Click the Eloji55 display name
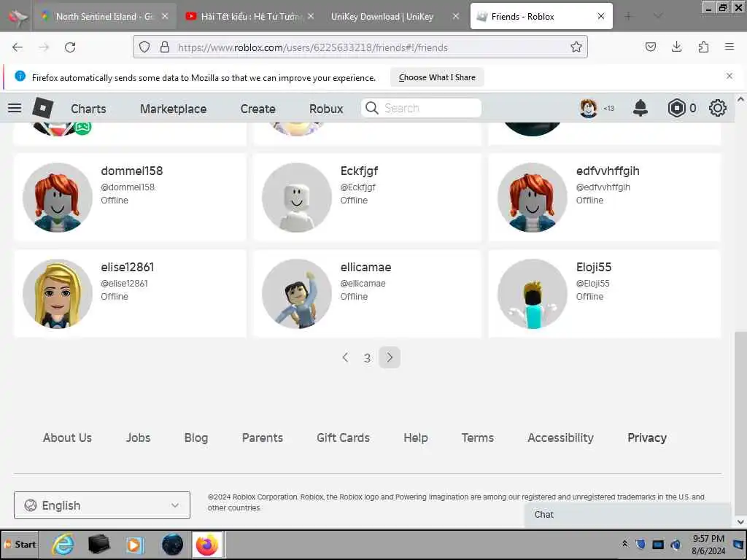This screenshot has width=747, height=560. point(594,267)
